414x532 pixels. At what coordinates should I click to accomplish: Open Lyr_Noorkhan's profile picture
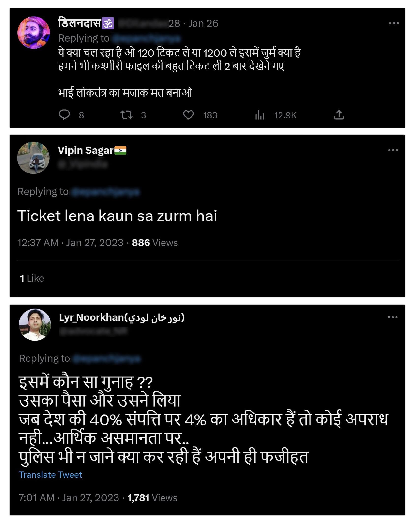click(x=35, y=325)
